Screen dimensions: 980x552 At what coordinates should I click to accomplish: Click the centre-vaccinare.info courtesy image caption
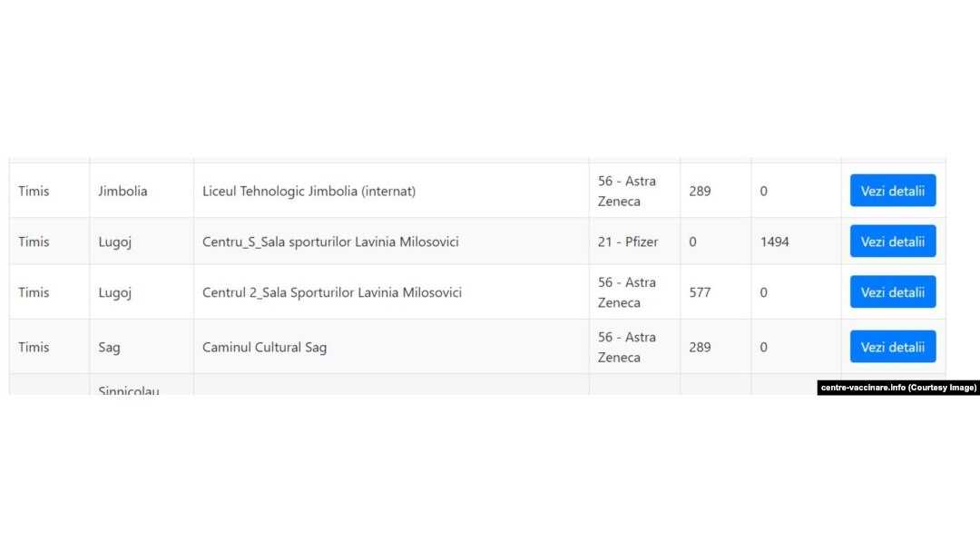point(898,388)
